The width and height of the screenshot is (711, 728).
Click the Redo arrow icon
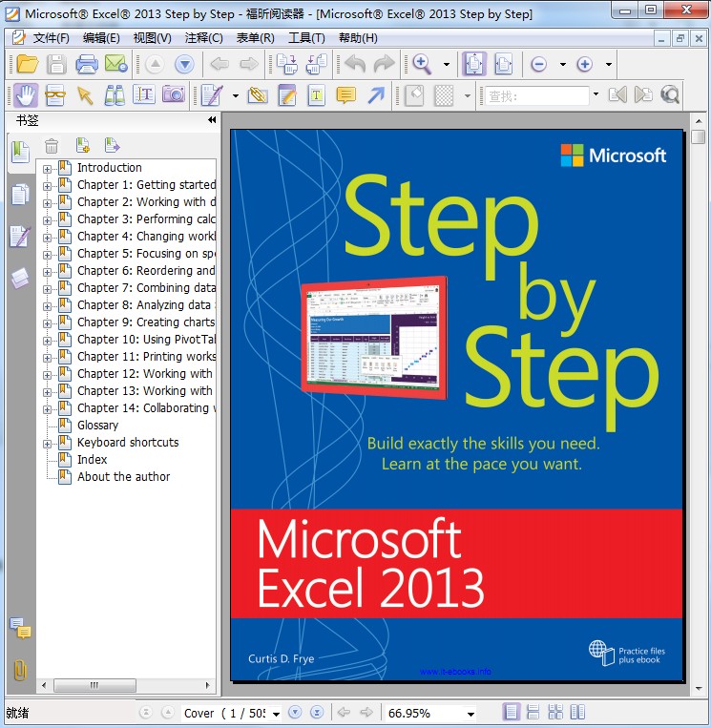coord(384,64)
